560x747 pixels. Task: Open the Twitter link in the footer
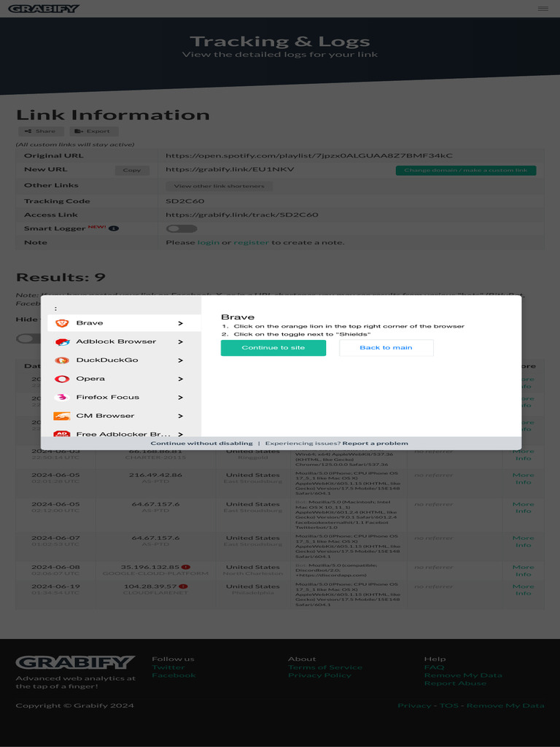[168, 667]
